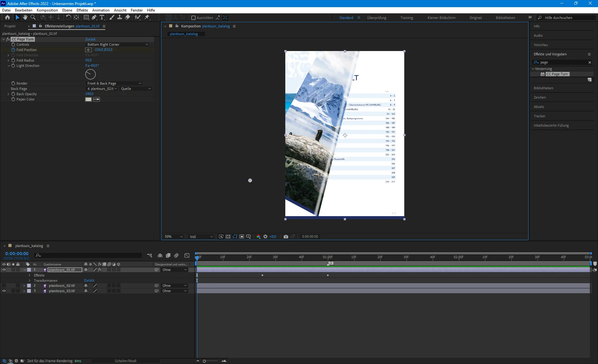Screen dimensions: 598x364
Task: Switch to the Überprüfung workspace
Action: tap(377, 18)
